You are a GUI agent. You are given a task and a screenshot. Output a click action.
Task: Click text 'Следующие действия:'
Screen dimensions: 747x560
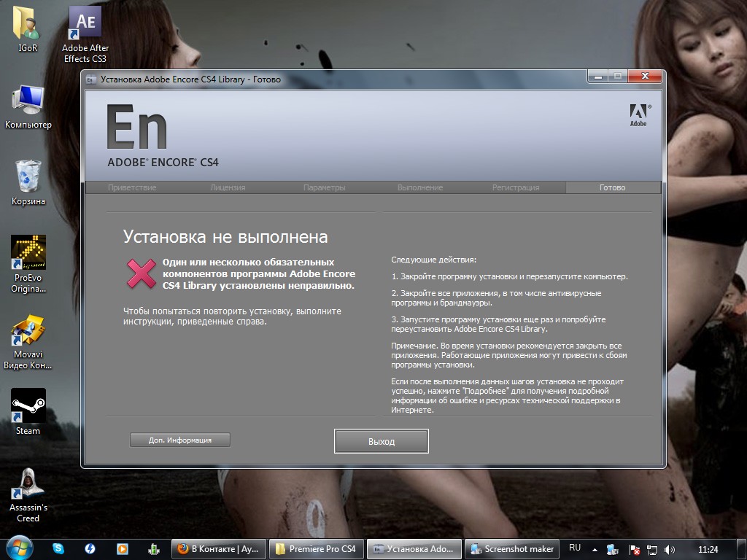click(x=433, y=260)
